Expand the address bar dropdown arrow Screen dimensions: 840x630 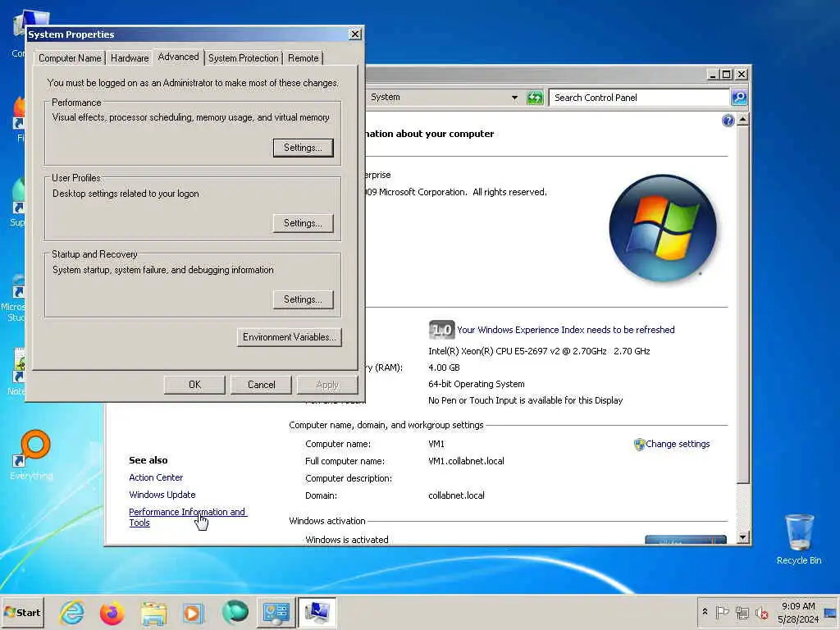coord(514,98)
